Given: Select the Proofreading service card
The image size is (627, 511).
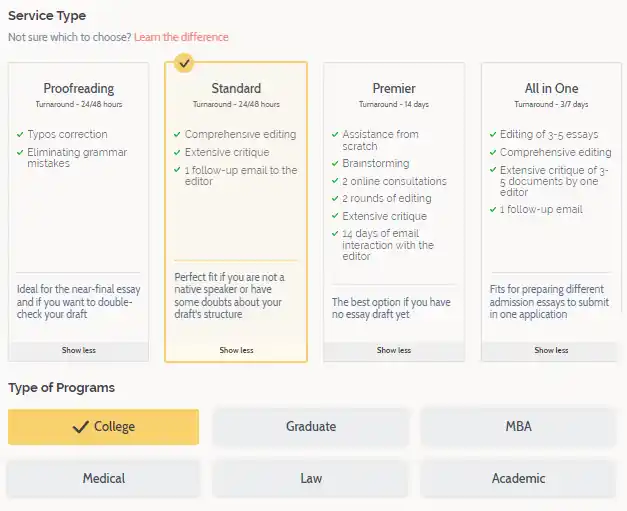Looking at the screenshot, I should (x=78, y=200).
